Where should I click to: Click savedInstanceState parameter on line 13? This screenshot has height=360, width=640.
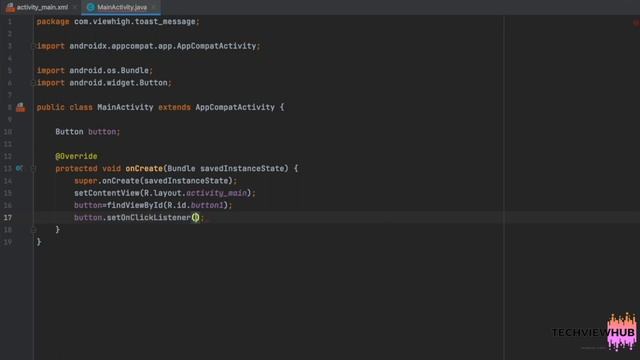[242, 169]
